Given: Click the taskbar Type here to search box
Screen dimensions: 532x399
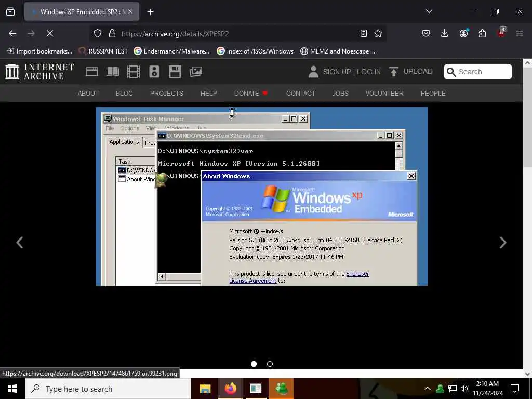Looking at the screenshot, I should [108, 389].
